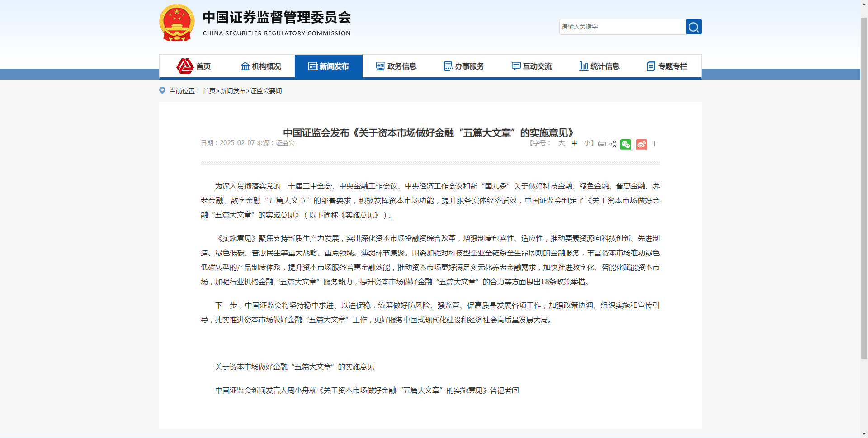Open the 统计信息 tab
The height and width of the screenshot is (438, 868).
pyautogui.click(x=600, y=66)
